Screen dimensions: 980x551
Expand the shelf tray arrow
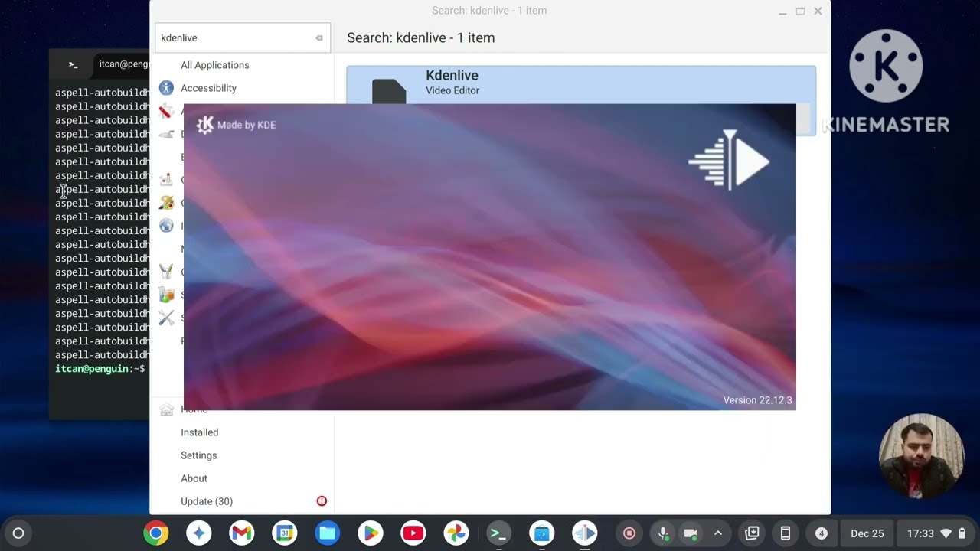point(717,533)
